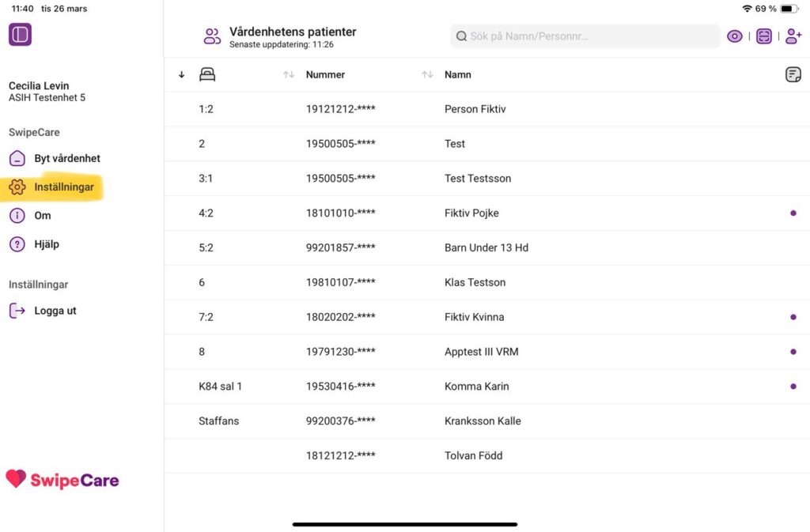The width and height of the screenshot is (810, 532).
Task: Open Inställningar in the sidebar
Action: pyautogui.click(x=63, y=187)
